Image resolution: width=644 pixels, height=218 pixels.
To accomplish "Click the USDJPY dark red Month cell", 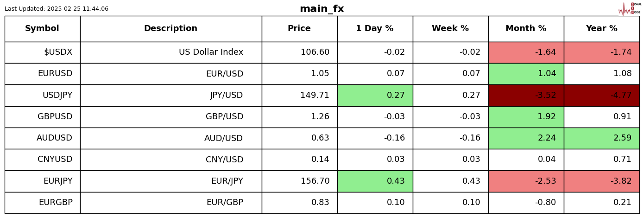I will 526,95.
